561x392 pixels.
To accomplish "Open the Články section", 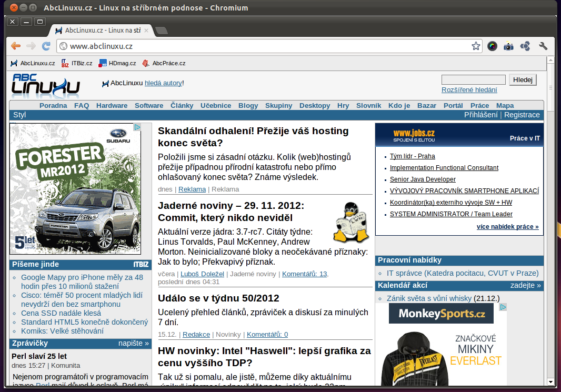I will pos(182,106).
